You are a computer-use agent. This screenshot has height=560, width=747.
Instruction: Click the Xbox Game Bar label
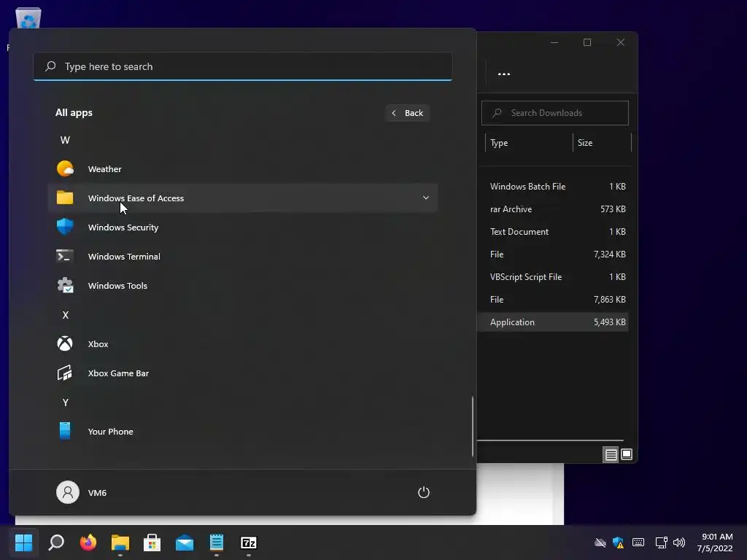tap(118, 373)
